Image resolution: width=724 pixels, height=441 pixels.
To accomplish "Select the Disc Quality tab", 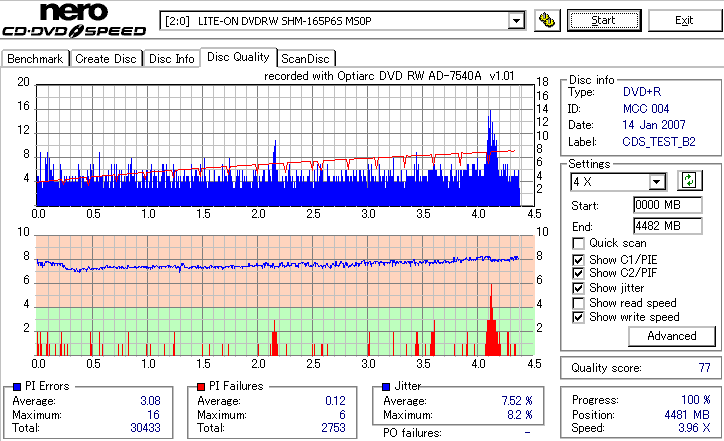I will coord(238,57).
